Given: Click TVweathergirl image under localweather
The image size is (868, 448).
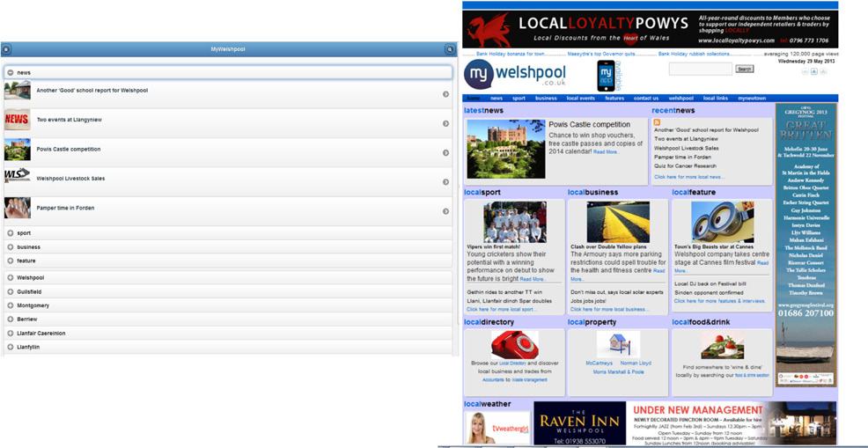Looking at the screenshot, I should pos(497,428).
